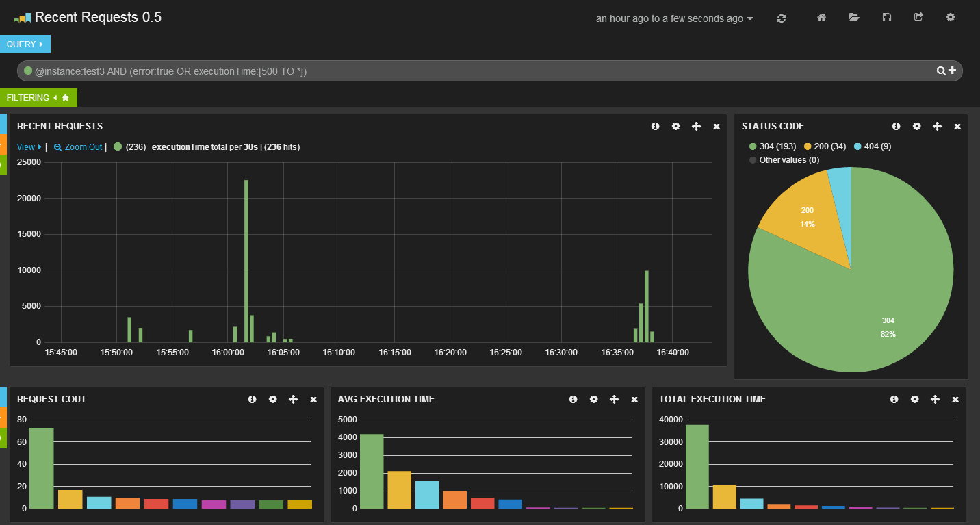
Task: Move the Avg Execution Time panel
Action: [x=614, y=399]
